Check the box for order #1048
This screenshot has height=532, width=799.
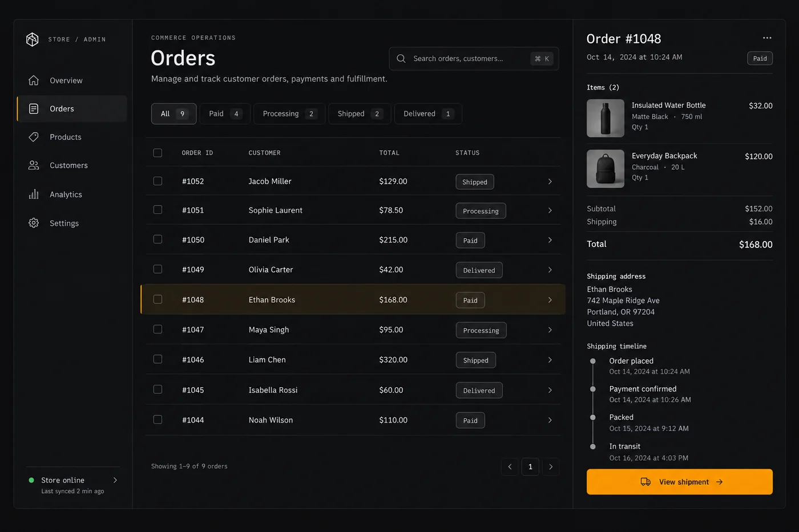[x=158, y=299]
